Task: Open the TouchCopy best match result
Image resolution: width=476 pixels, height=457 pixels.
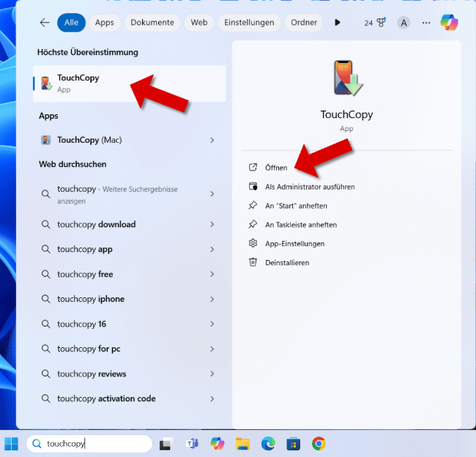Action: 130,83
